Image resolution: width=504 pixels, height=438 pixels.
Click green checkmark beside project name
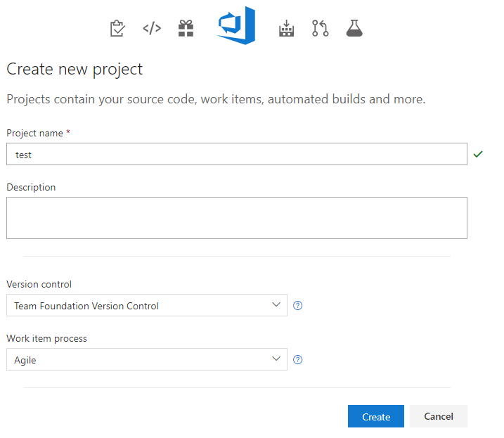[478, 154]
